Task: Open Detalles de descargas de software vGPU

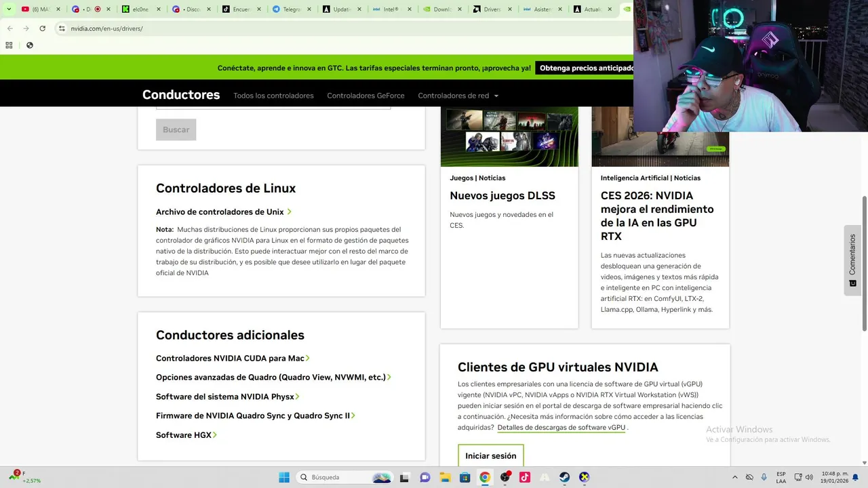Action: click(x=561, y=428)
